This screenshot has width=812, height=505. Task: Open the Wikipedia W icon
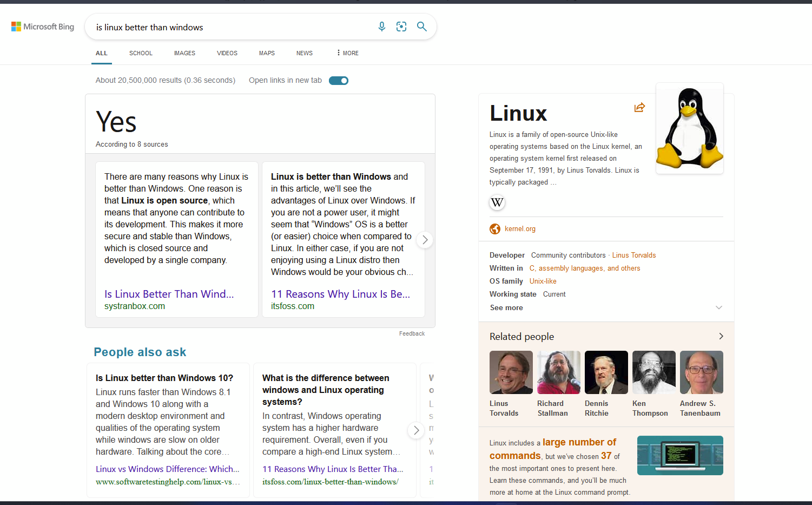(x=497, y=202)
